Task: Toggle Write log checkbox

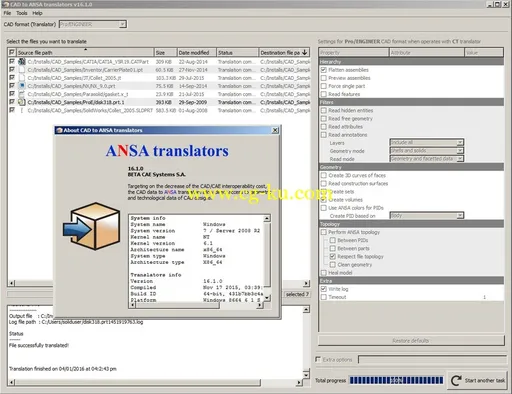Action: [x=323, y=289]
